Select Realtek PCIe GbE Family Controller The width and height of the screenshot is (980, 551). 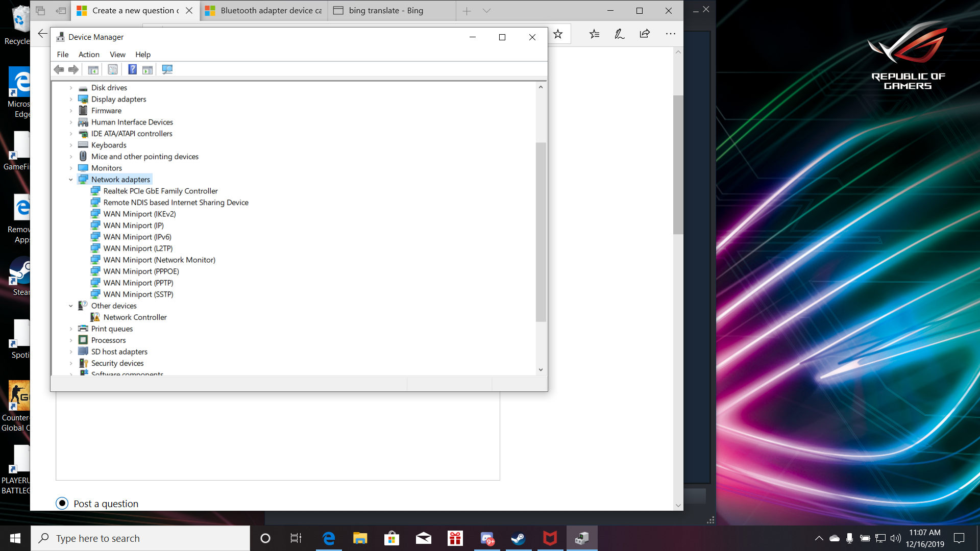coord(160,191)
